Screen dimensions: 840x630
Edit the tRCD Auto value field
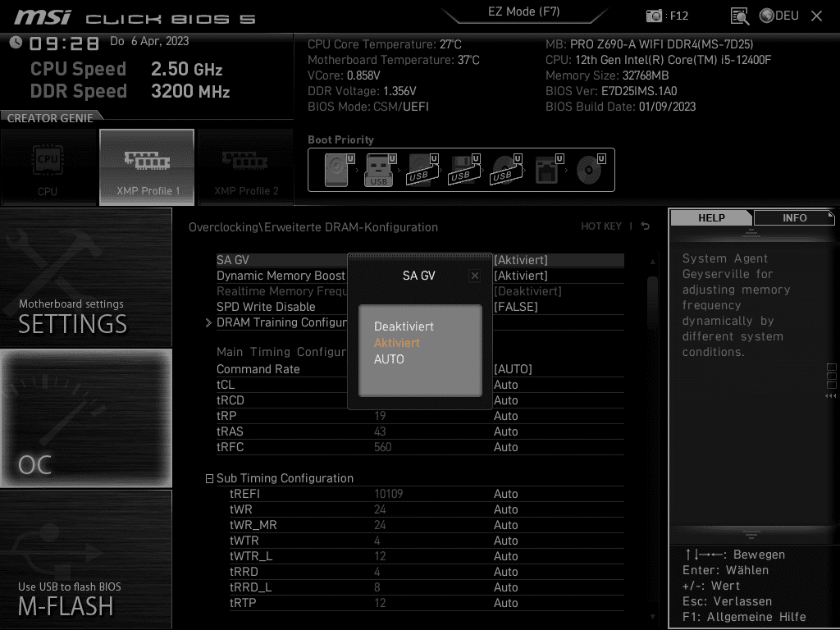pos(505,400)
